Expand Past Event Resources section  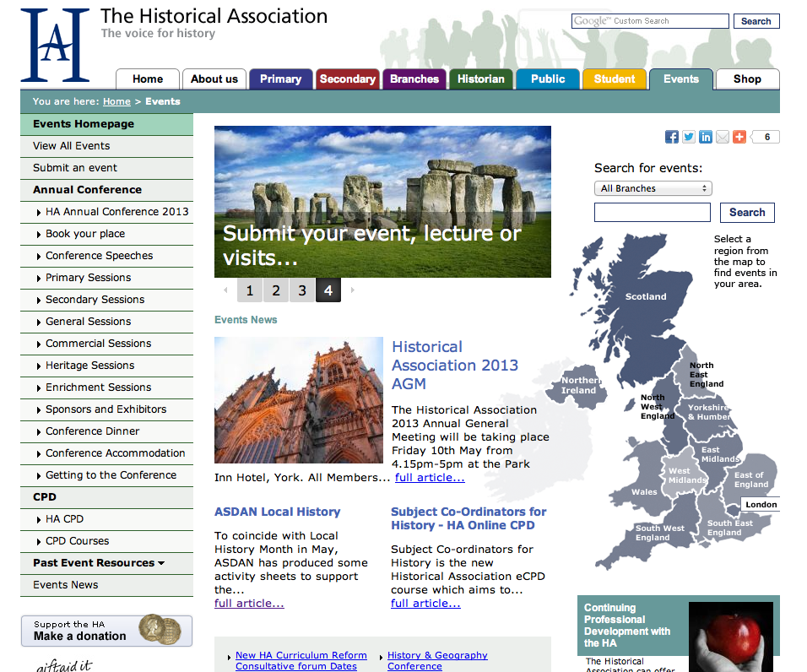pos(98,563)
